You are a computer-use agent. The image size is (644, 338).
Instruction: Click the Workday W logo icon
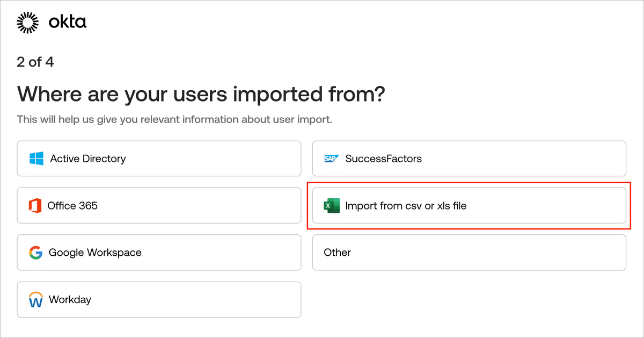[36, 300]
